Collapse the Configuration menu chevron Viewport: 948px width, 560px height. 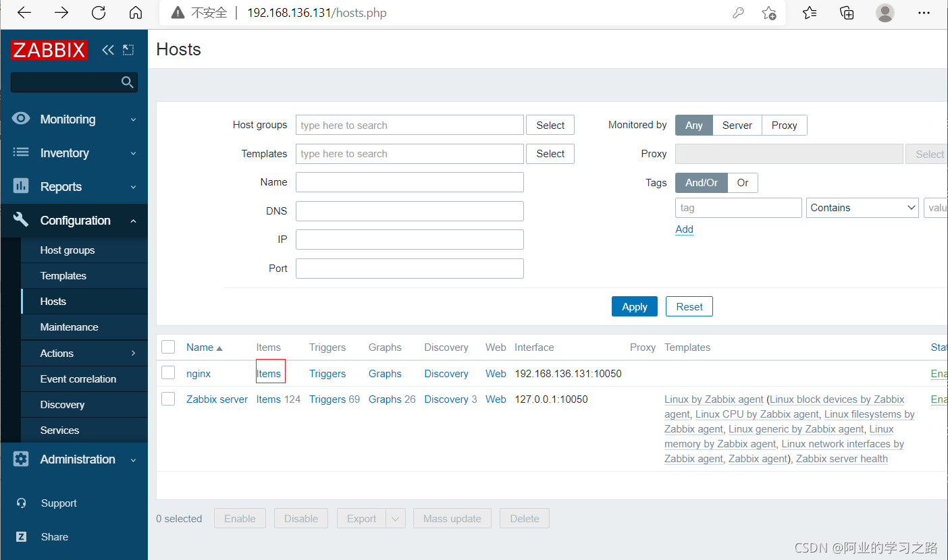coord(133,221)
